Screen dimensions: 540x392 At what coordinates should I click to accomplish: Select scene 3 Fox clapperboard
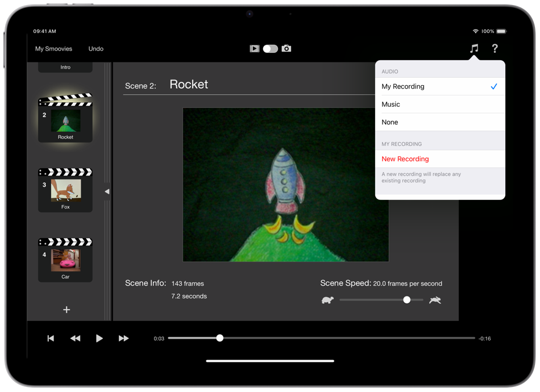click(x=65, y=190)
